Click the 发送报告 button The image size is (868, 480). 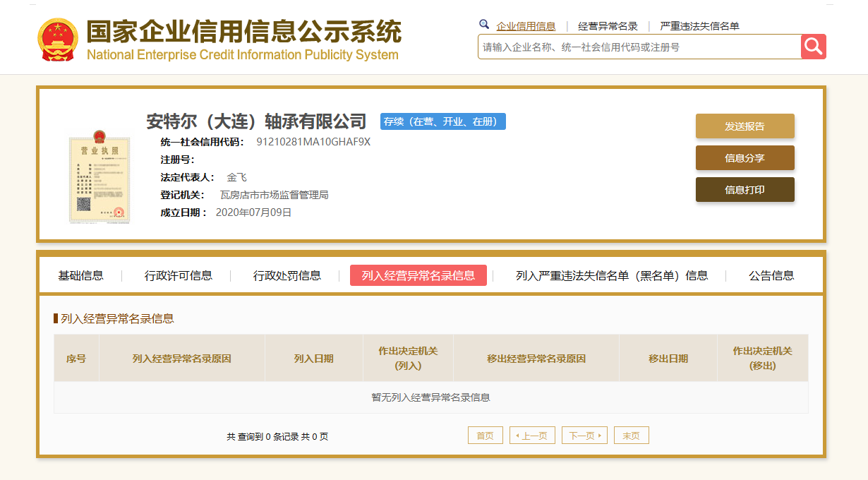click(745, 126)
